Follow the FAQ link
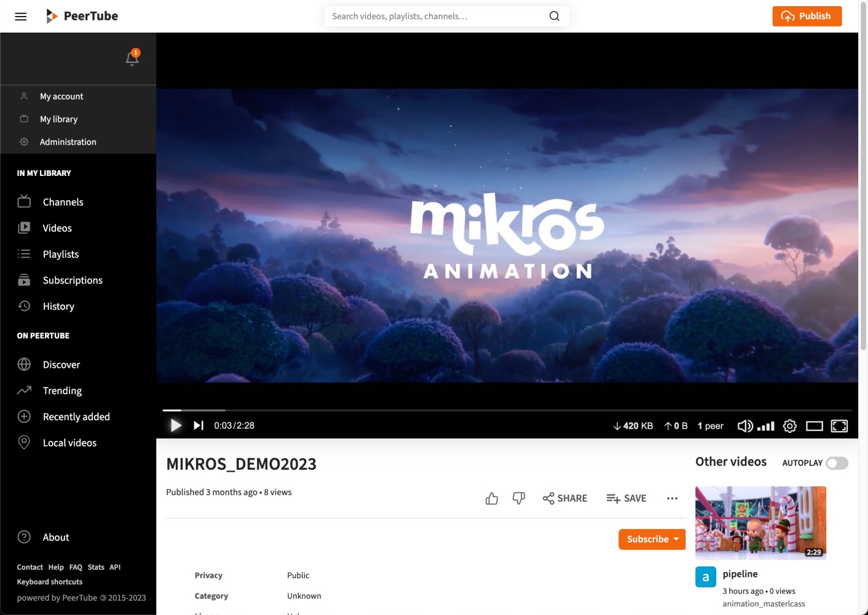The image size is (868, 615). tap(76, 568)
